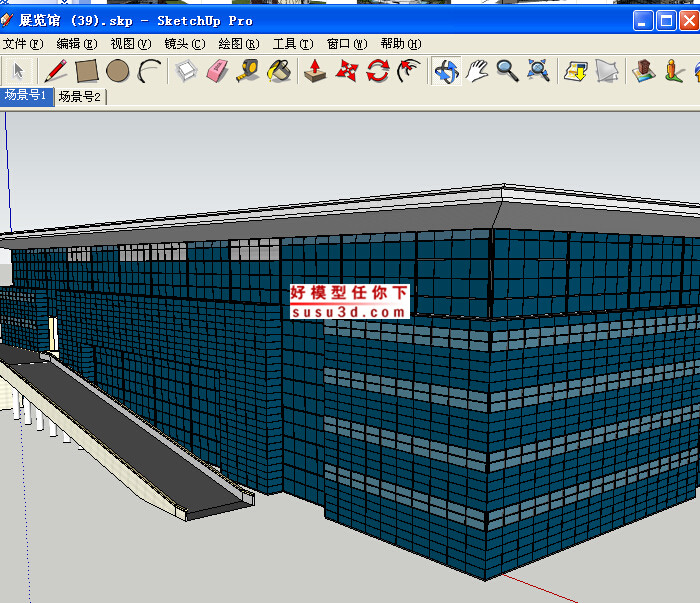Click the Get Models icon
700x603 pixels.
coord(575,71)
